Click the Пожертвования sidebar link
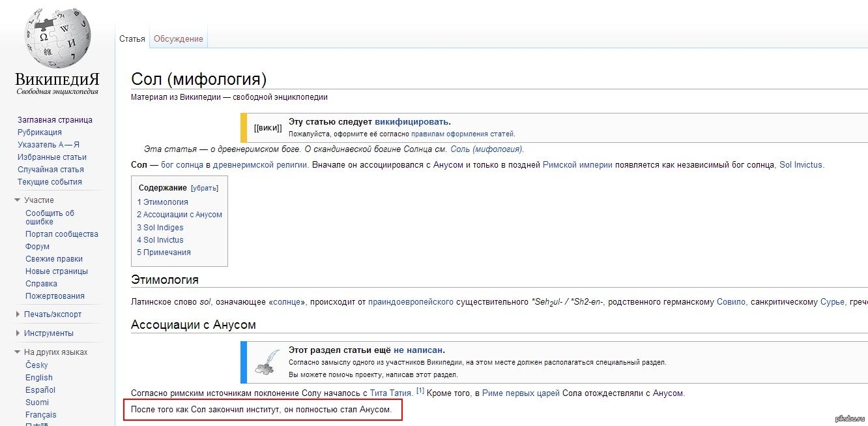This screenshot has height=426, width=868. 55,296
